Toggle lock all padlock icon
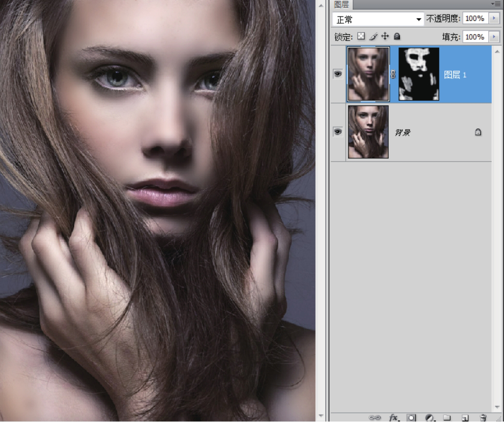The width and height of the screenshot is (504, 422). 397,36
